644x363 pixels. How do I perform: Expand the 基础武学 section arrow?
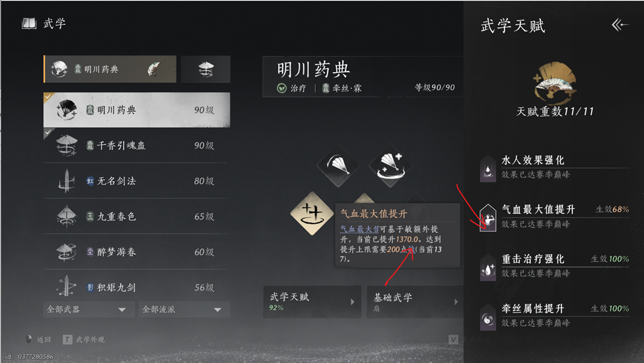[456, 302]
